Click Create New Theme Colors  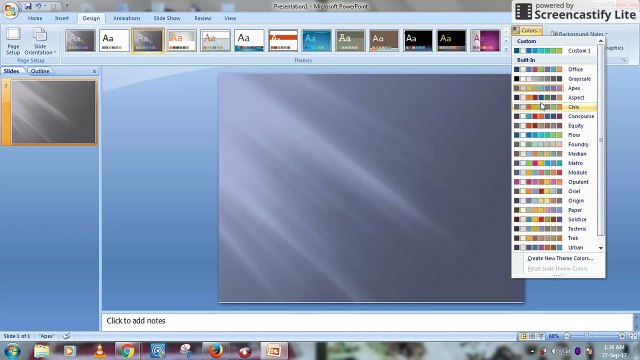click(x=560, y=258)
